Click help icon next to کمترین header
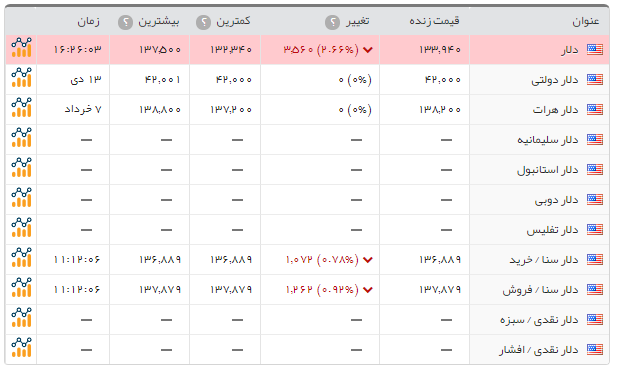The width and height of the screenshot is (622, 372). pyautogui.click(x=203, y=22)
